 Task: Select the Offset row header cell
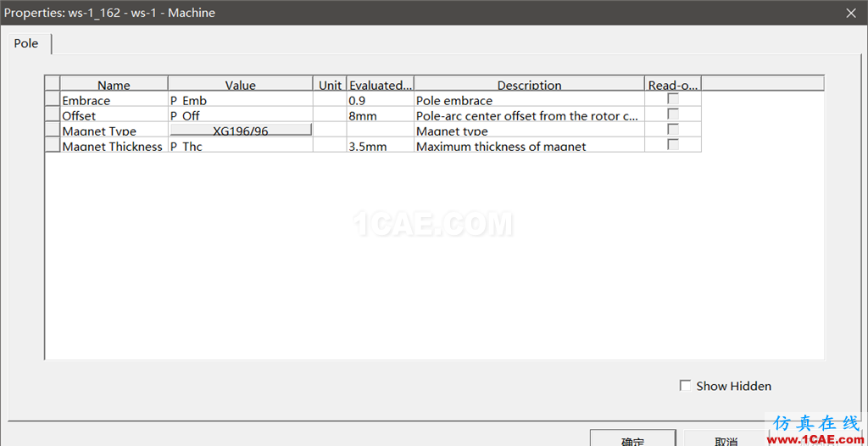click(52, 114)
